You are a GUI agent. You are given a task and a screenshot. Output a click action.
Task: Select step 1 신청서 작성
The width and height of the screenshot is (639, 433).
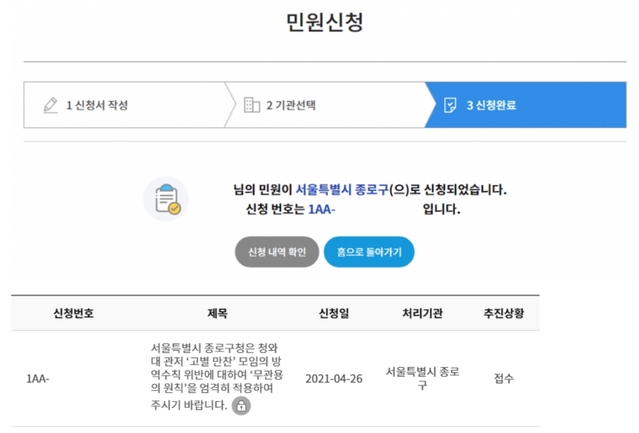[x=124, y=105]
